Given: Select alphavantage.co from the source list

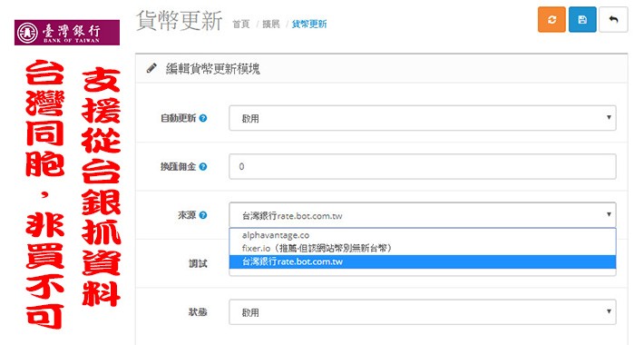Looking at the screenshot, I should point(422,235).
